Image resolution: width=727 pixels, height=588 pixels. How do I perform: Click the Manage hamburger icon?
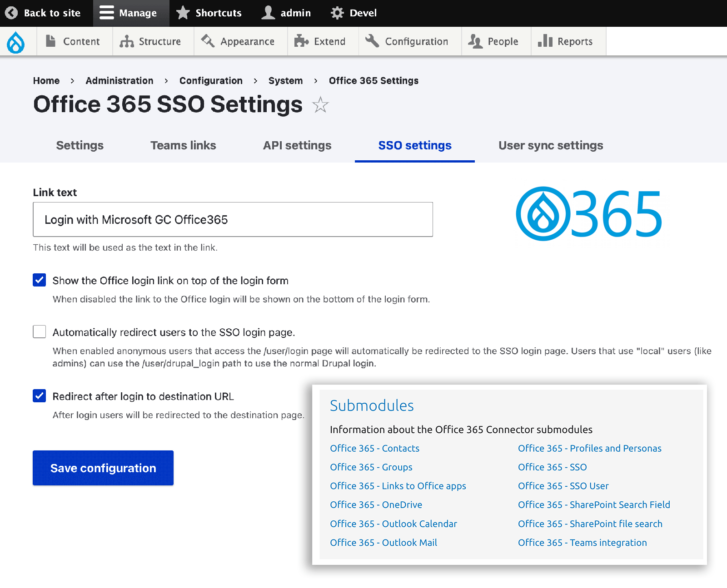pyautogui.click(x=107, y=13)
